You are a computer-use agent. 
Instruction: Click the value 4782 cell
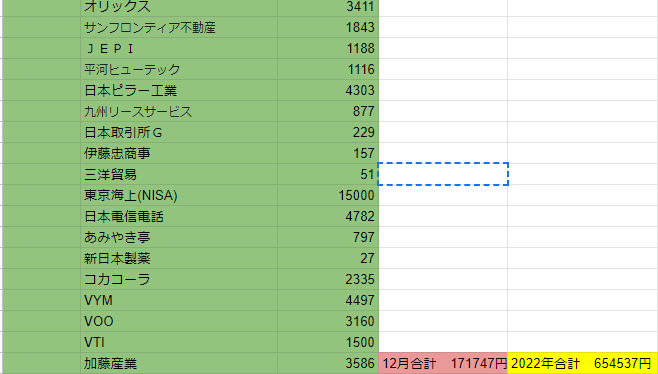(328, 216)
